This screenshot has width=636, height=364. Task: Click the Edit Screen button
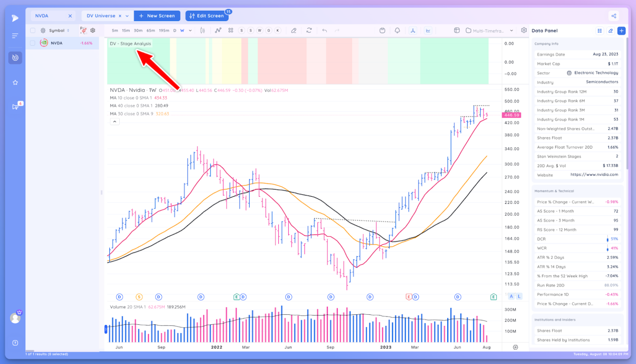206,16
